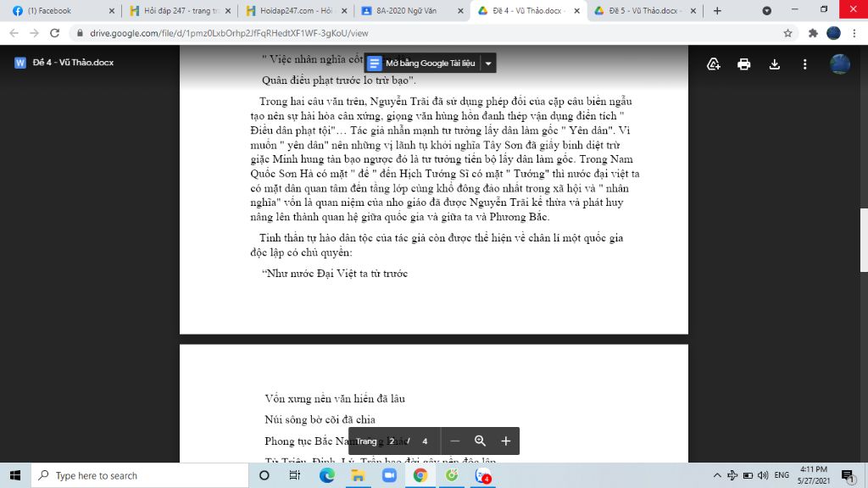Open Google Chrome from taskbar

420,475
